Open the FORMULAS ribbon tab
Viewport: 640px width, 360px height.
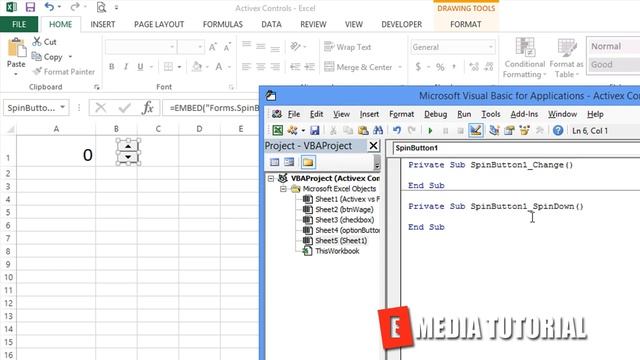pos(223,24)
